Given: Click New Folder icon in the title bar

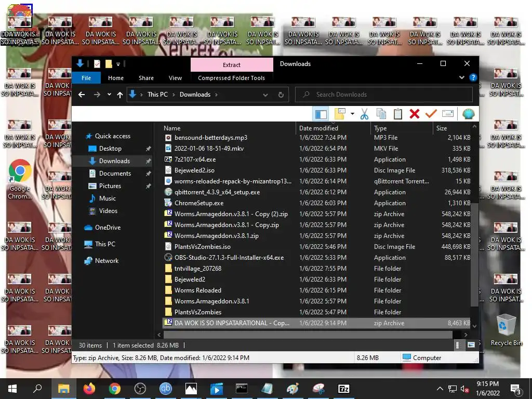Looking at the screenshot, I should [109, 64].
